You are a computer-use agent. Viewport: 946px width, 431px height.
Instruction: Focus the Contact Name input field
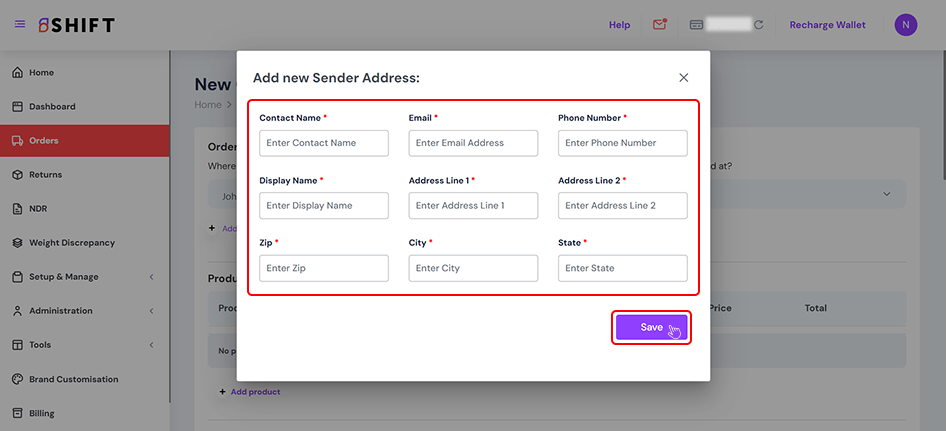(323, 143)
